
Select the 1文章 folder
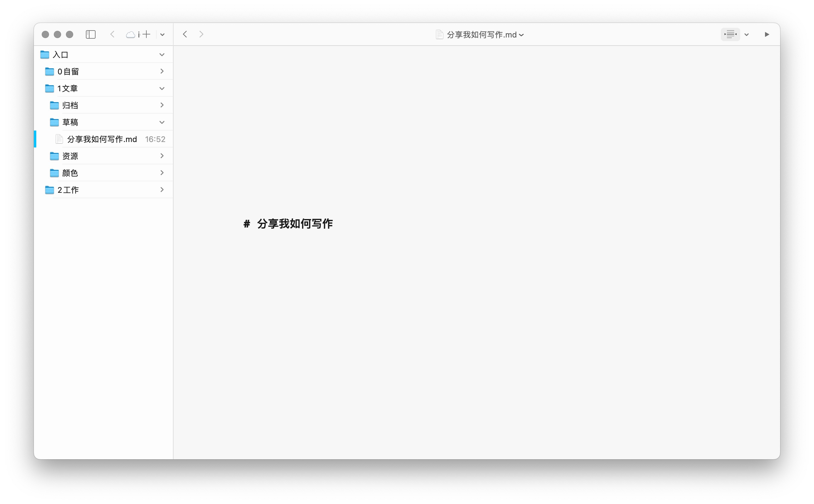point(103,88)
